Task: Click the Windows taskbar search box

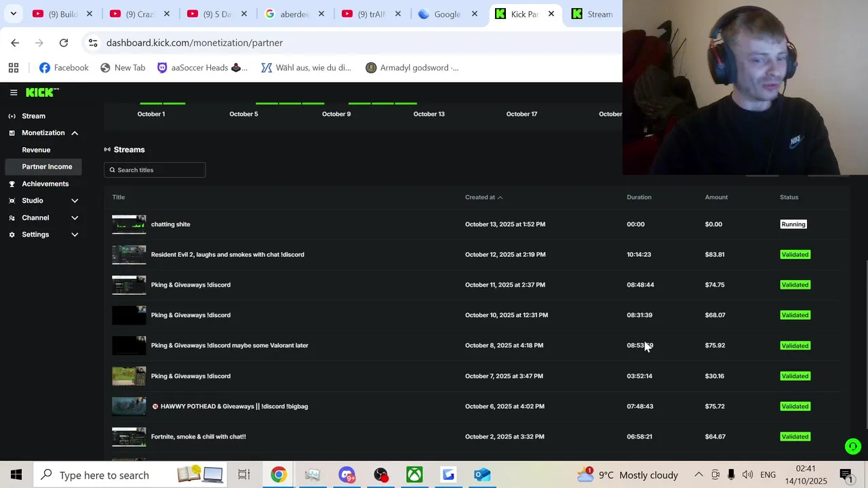Action: 131,475
